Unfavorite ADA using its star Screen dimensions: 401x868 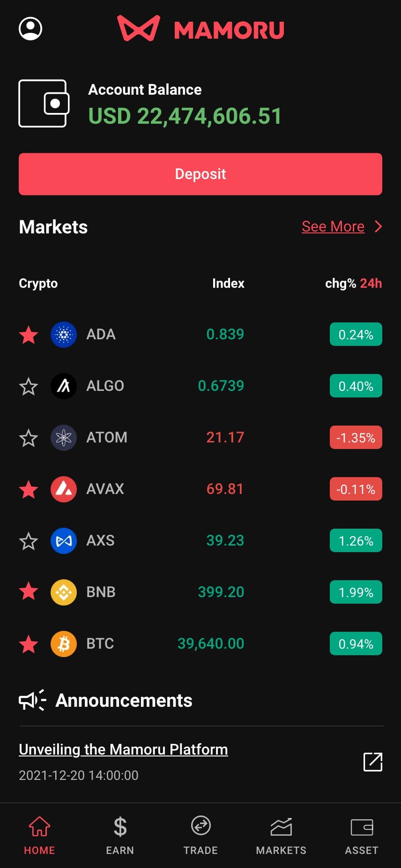(x=29, y=335)
